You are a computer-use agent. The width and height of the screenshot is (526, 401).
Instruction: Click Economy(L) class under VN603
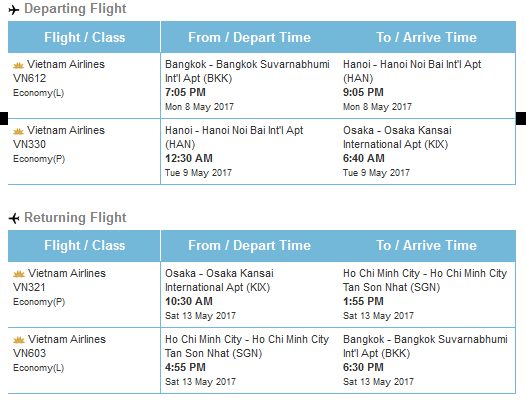39,368
